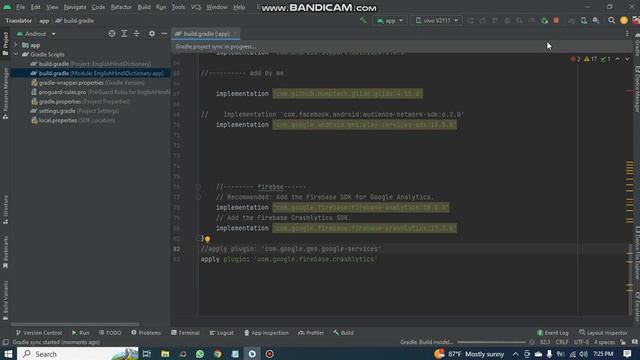Open the Tools menu

coord(178,7)
